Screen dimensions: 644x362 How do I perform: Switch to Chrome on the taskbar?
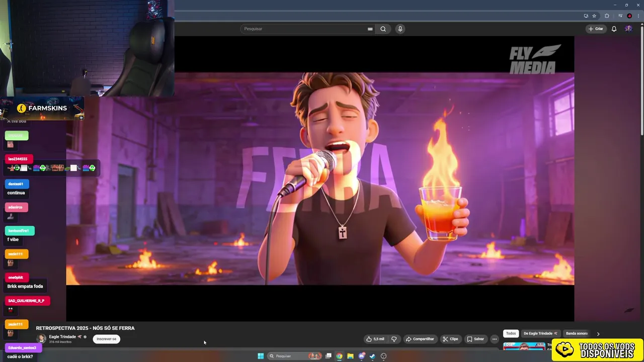tap(339, 356)
